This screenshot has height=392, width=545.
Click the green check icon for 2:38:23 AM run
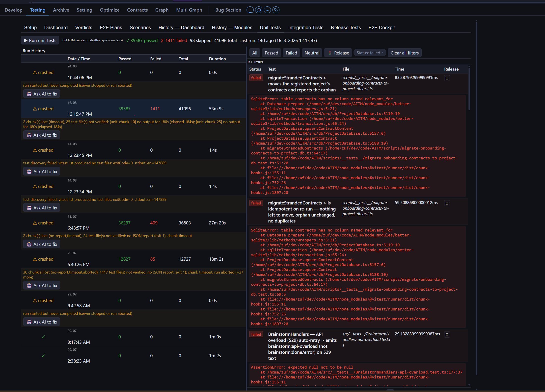coord(43,356)
